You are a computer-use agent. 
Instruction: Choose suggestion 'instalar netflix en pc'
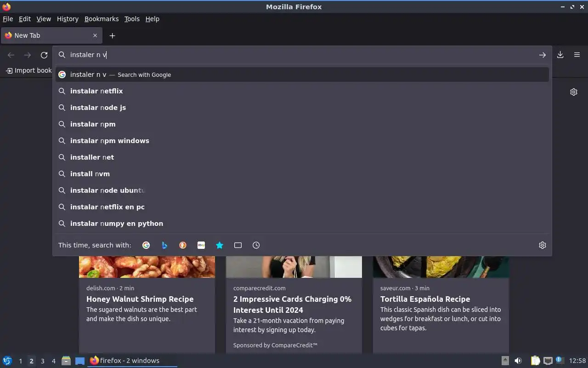[302, 207]
